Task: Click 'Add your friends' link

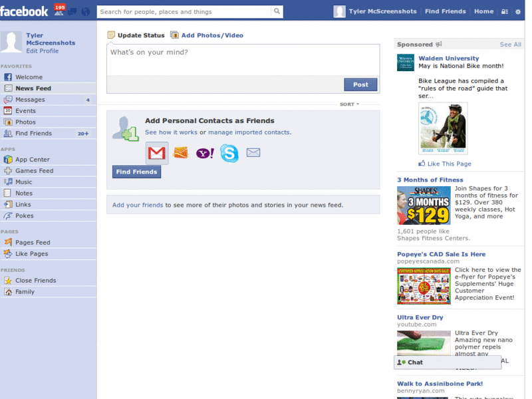Action: pyautogui.click(x=138, y=205)
